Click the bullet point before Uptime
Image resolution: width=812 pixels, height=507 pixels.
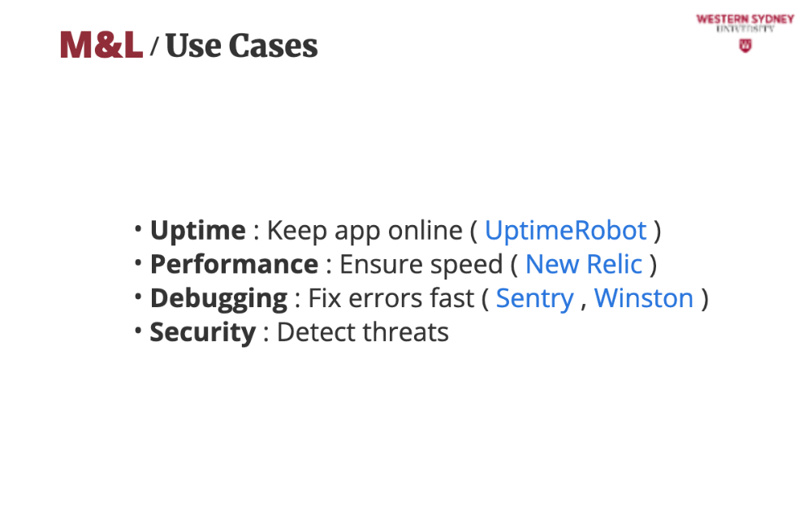click(x=140, y=230)
